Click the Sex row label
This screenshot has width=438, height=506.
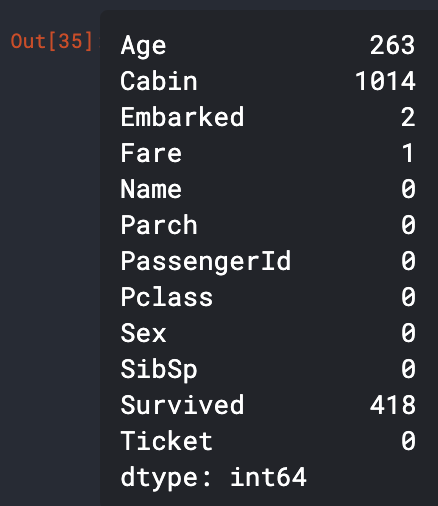point(143,333)
